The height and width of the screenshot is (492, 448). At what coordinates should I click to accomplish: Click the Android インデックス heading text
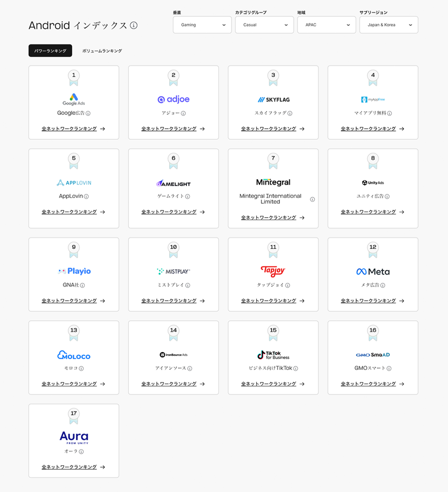click(x=78, y=25)
